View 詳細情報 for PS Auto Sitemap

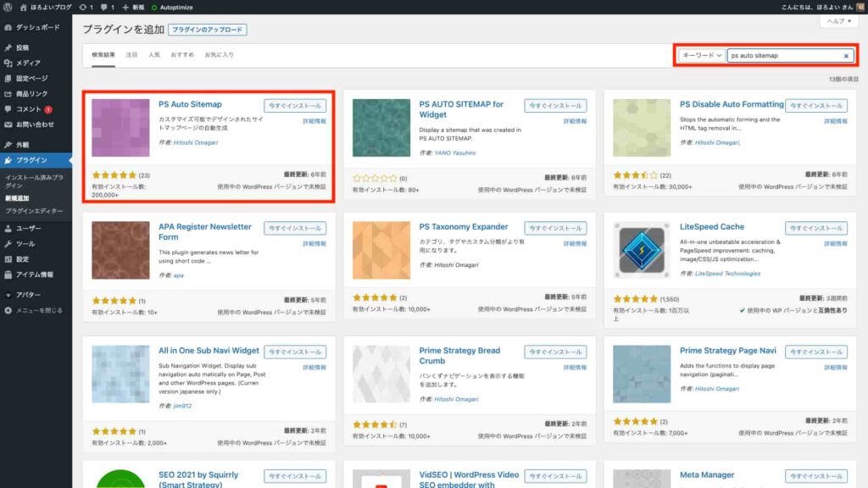[x=314, y=121]
